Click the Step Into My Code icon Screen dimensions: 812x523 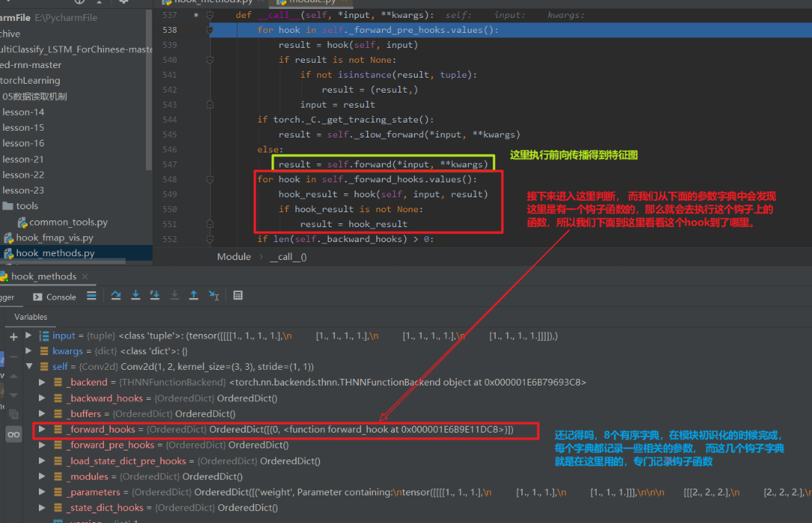[155, 295]
